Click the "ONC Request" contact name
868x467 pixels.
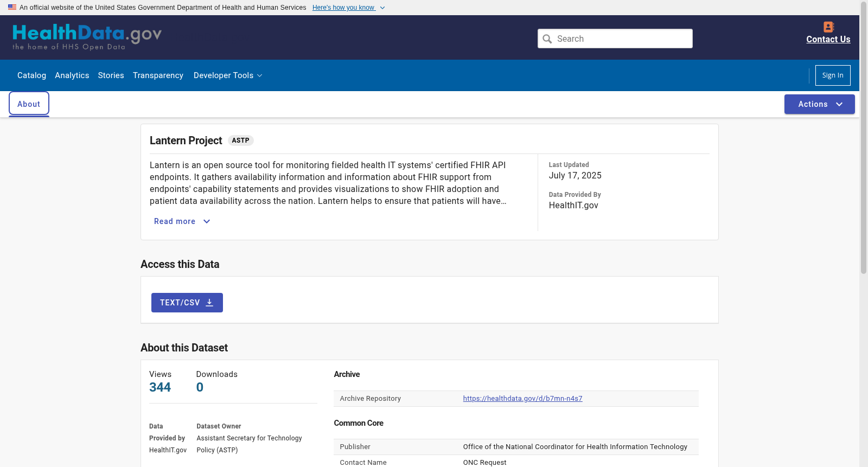484,463
